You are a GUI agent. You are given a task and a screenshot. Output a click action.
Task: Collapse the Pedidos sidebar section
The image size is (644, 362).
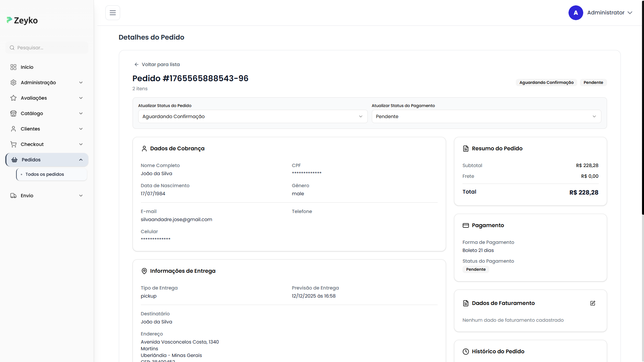point(81,160)
